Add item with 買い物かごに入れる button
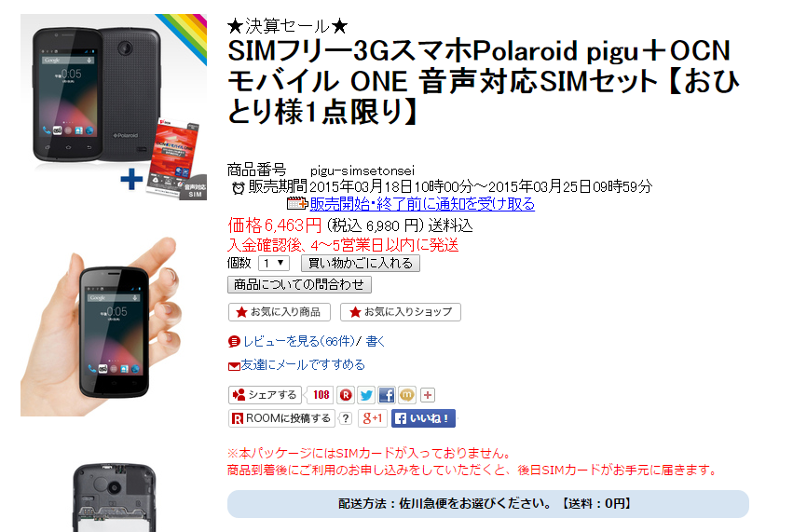Viewport: 793px width, 532px height. click(361, 264)
